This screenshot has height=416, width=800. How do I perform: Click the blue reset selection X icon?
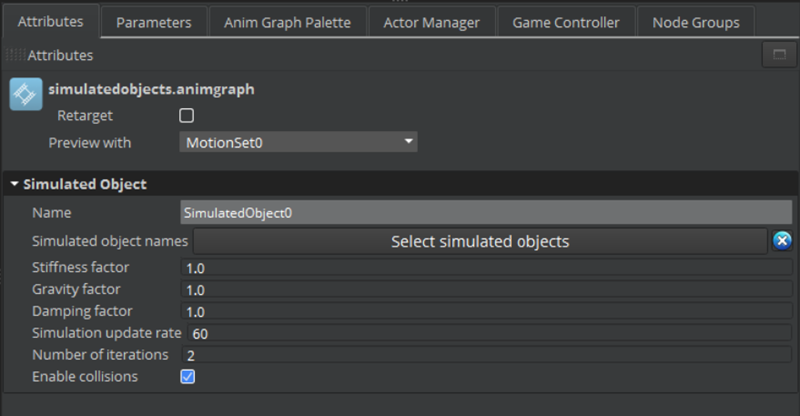click(x=782, y=241)
